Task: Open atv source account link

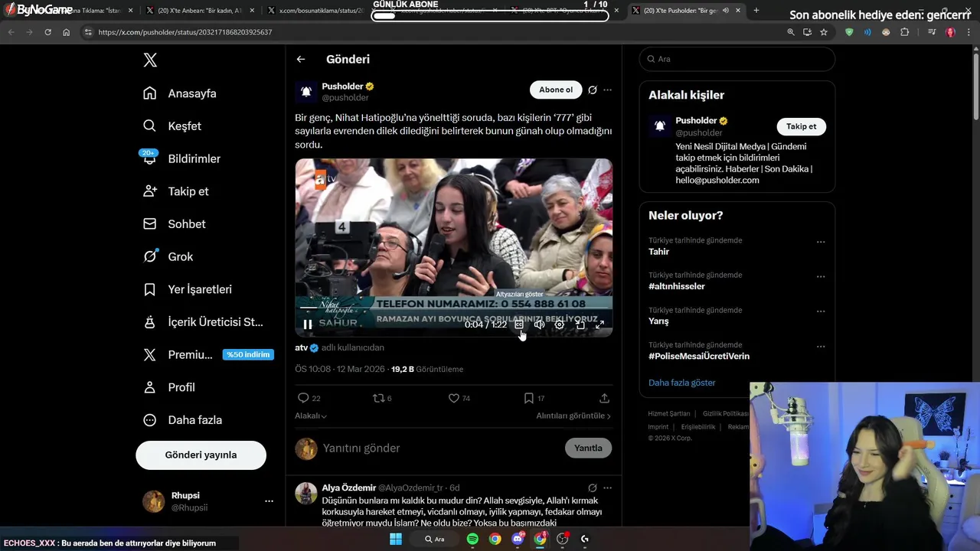Action: 307,347
